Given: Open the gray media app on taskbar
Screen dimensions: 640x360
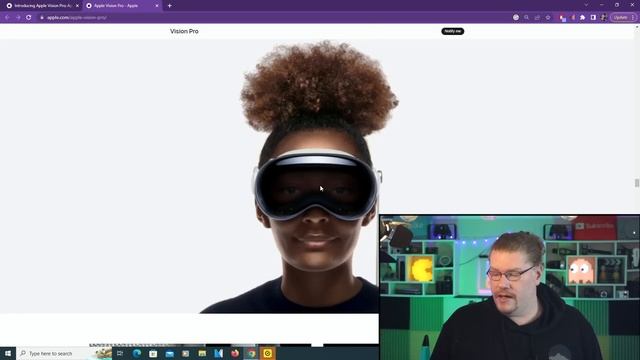Looking at the screenshot, I should (x=186, y=353).
